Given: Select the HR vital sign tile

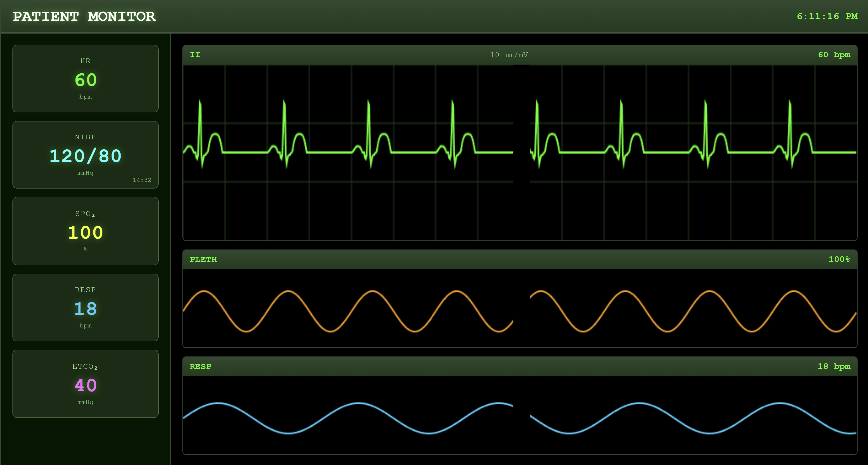Looking at the screenshot, I should point(85,78).
